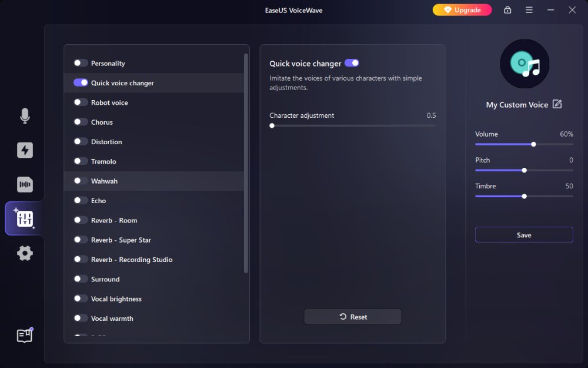Disable Quick voice changer in effects list
Viewport: 588px width, 368px height.
[81, 82]
